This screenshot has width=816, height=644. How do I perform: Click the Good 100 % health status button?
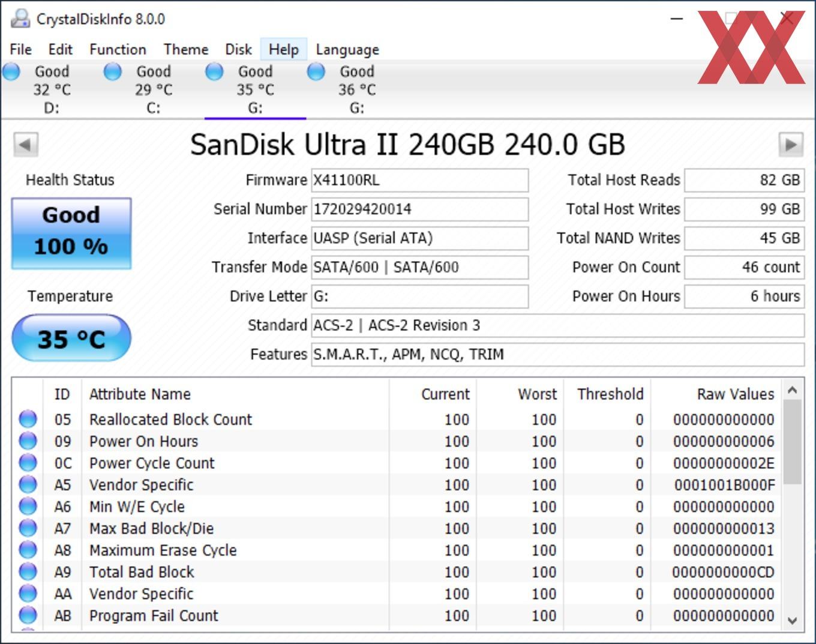(x=71, y=233)
